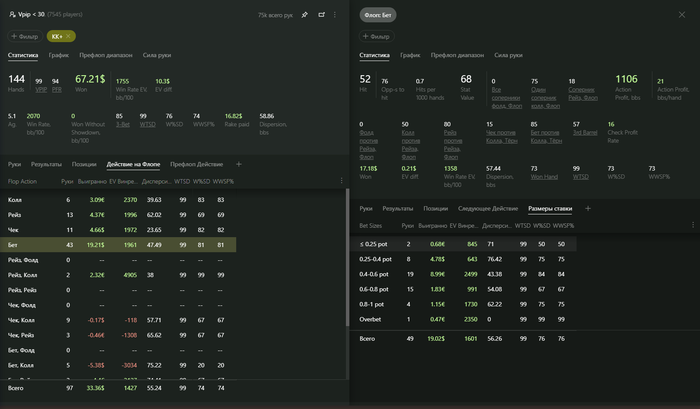Image resolution: width=700 pixels, height=409 pixels.
Task: Select Действие на Флопе tab
Action: coord(133,164)
